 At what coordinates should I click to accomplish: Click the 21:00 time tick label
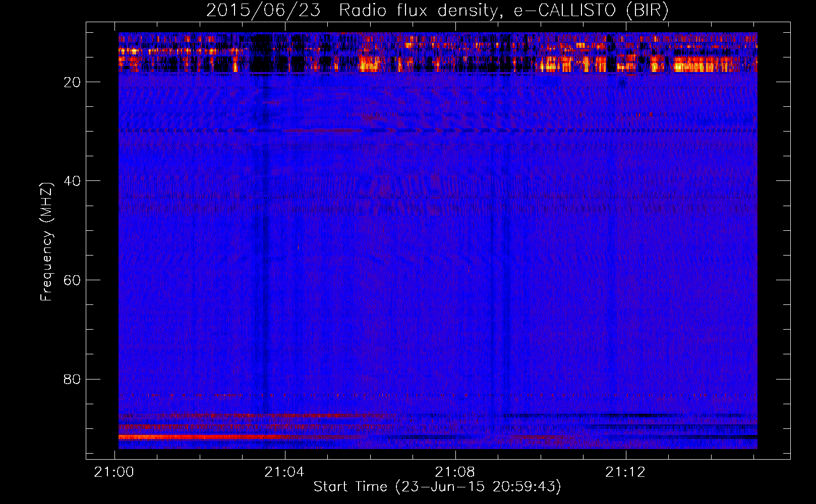click(x=114, y=472)
